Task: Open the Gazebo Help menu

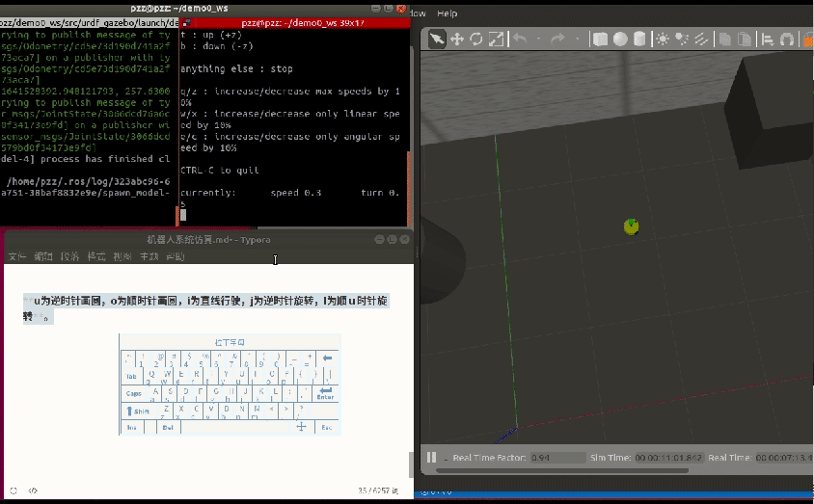Action: pos(448,13)
